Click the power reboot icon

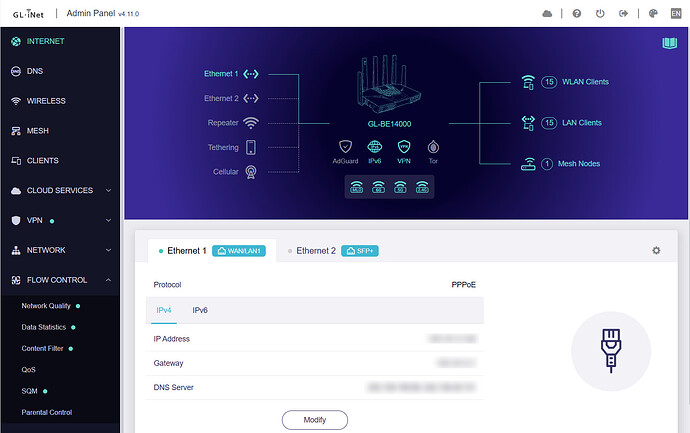click(x=600, y=14)
